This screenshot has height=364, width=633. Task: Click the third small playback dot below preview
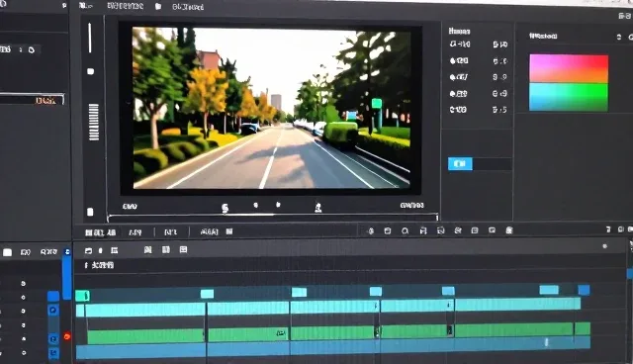(x=278, y=205)
